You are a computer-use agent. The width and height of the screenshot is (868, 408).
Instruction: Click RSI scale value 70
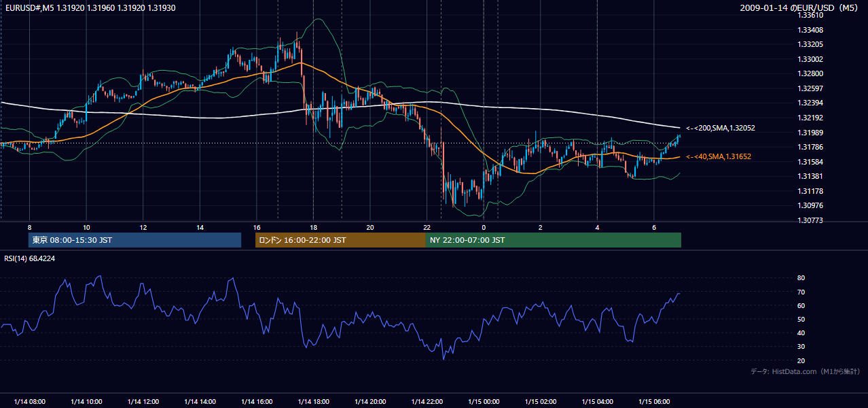[x=801, y=292]
